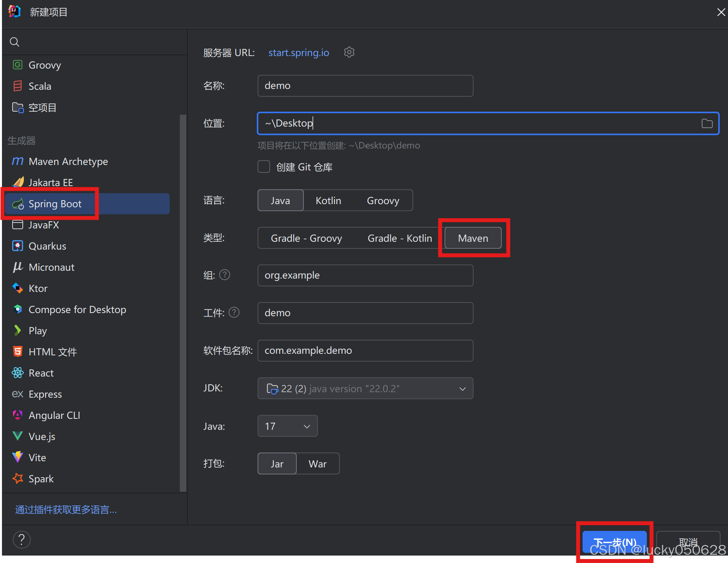Select Spring Boot generator

click(87, 204)
